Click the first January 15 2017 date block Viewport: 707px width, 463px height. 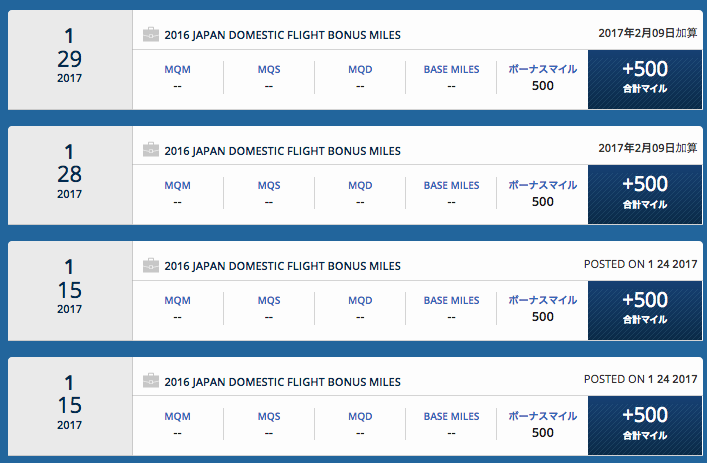[x=70, y=291]
